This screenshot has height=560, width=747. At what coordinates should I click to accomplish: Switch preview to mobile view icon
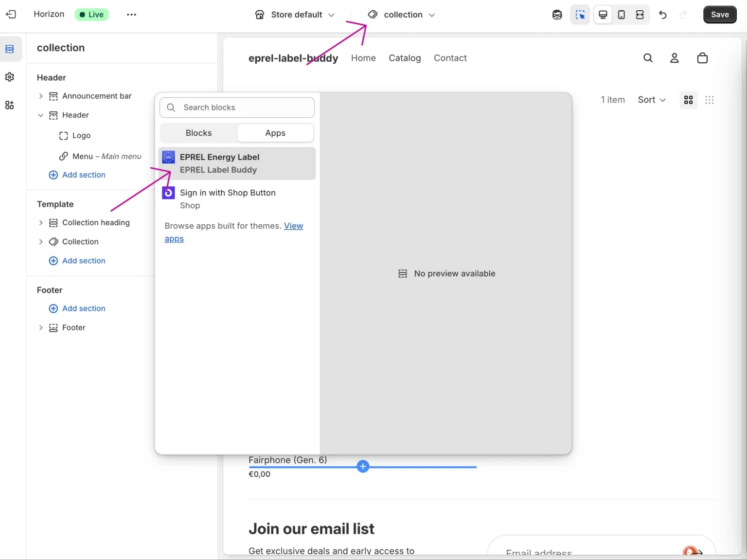click(621, 15)
